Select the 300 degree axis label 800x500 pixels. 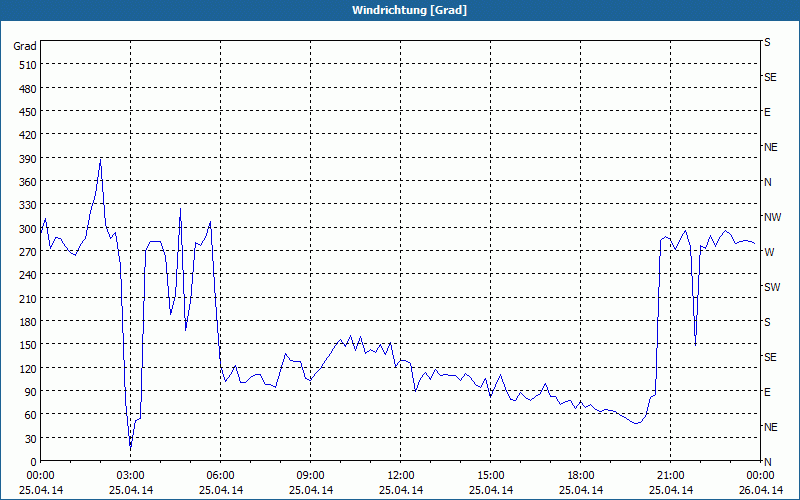coord(28,229)
